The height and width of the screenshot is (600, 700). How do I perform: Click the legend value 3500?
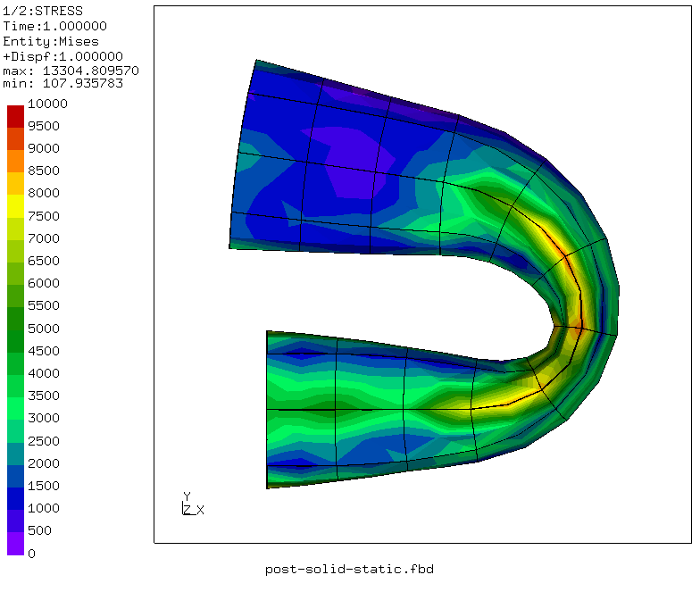coord(43,396)
